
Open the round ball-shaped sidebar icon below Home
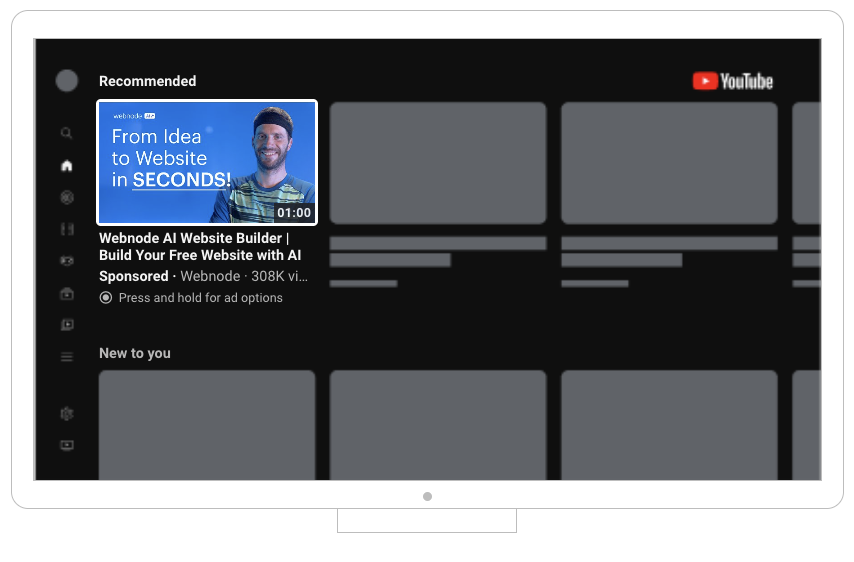(x=66, y=197)
